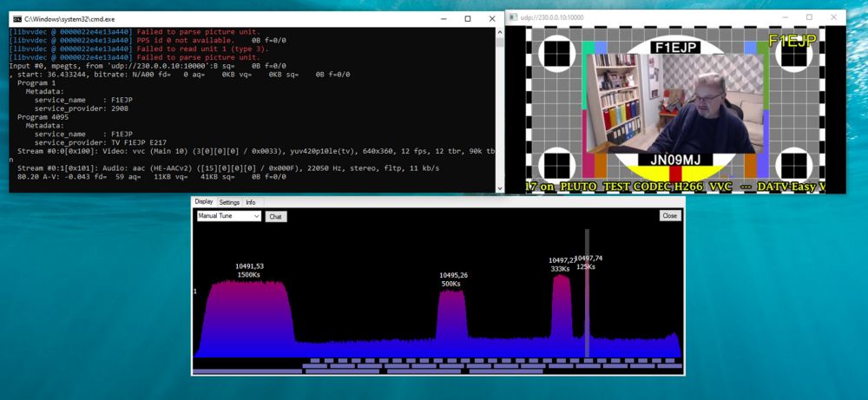This screenshot has height=400, width=868.
Task: Click the UDP video window title icon
Action: click(513, 16)
